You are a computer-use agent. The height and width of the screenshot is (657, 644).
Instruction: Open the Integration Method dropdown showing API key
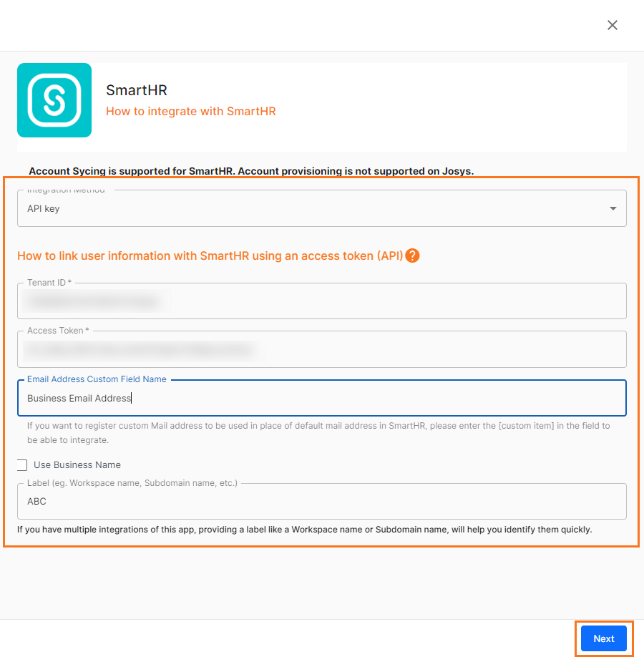pos(322,208)
